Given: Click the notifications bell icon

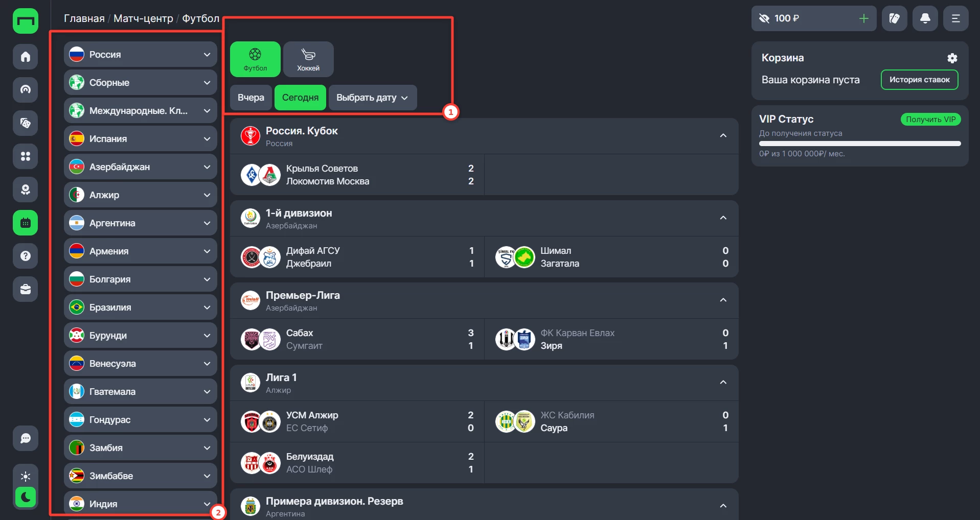Looking at the screenshot, I should point(925,19).
